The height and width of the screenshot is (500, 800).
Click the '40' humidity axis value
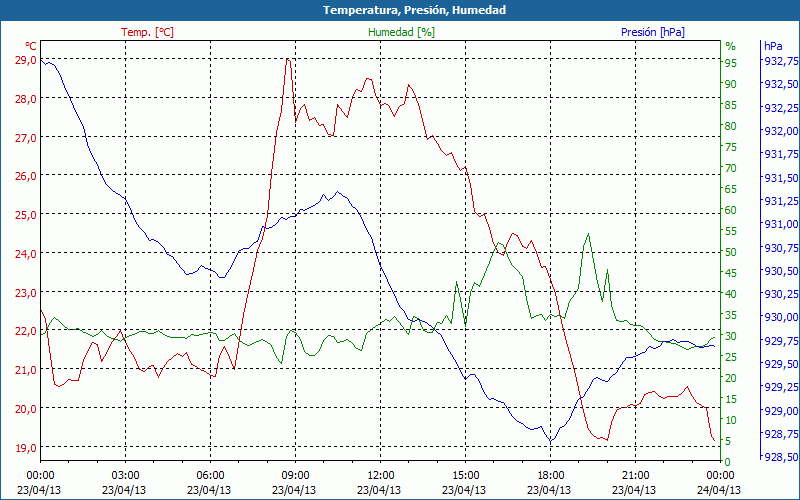pos(731,294)
